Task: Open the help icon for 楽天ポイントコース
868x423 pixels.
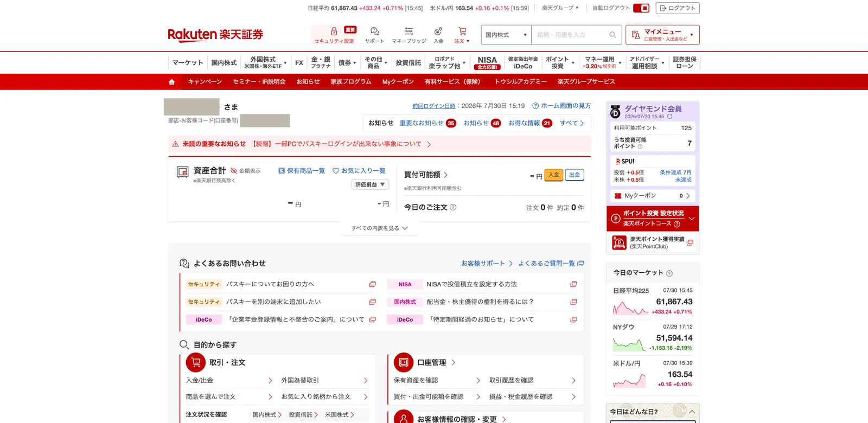Action: 676,224
